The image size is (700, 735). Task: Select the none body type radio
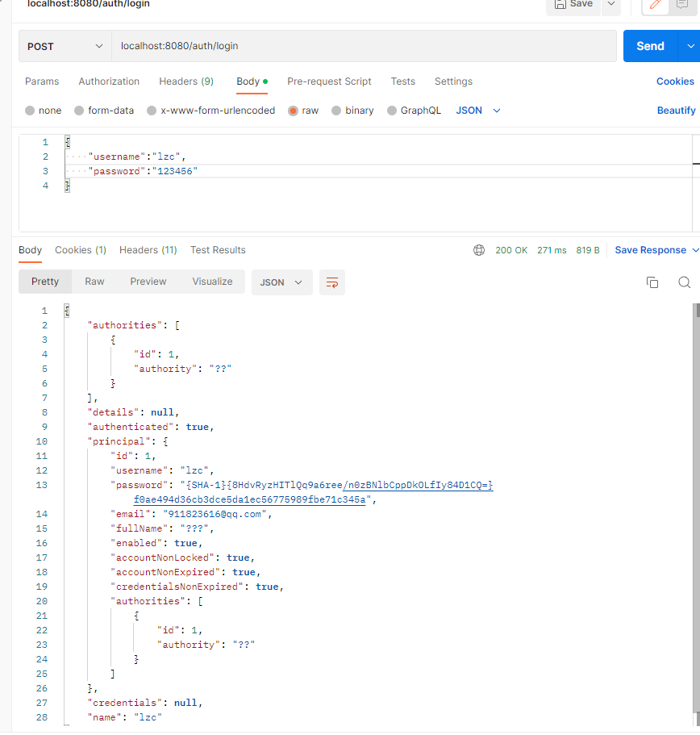[x=30, y=111]
